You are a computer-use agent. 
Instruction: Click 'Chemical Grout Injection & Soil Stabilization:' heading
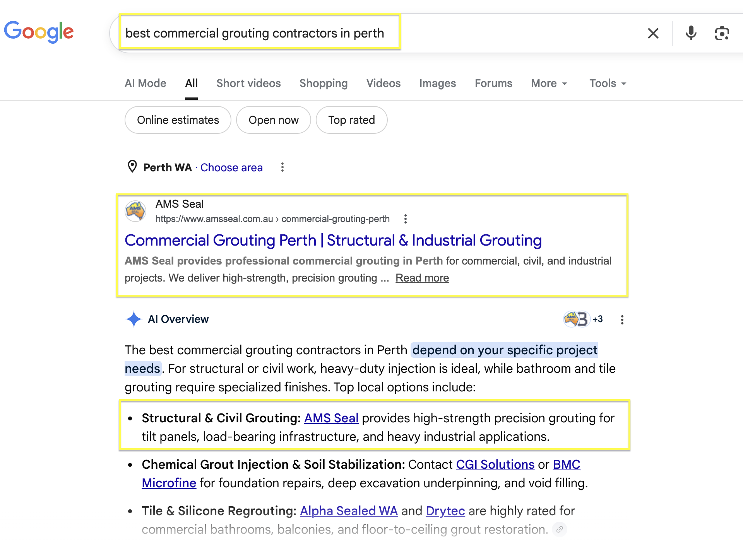pos(274,464)
